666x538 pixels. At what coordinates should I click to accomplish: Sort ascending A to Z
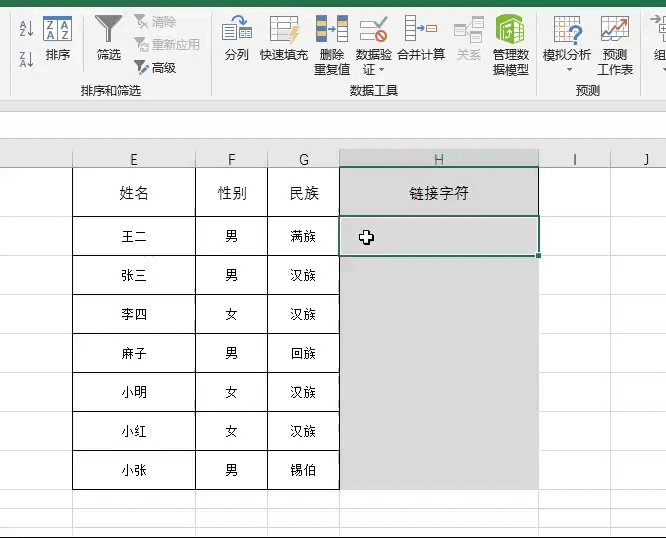click(26, 29)
